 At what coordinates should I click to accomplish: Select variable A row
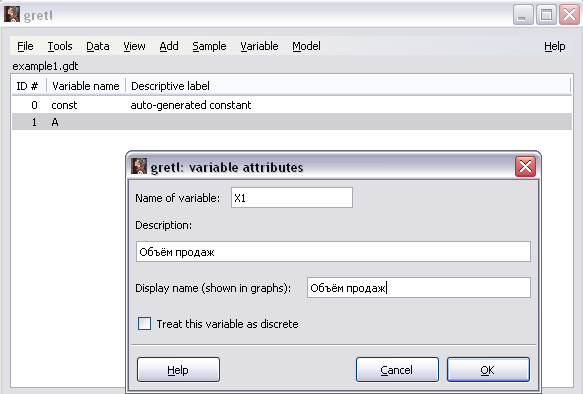point(292,122)
